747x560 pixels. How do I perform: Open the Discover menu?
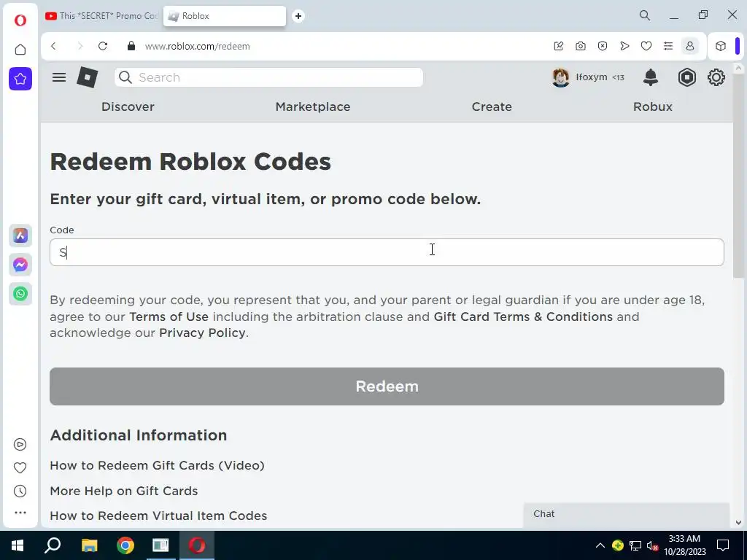pos(128,106)
